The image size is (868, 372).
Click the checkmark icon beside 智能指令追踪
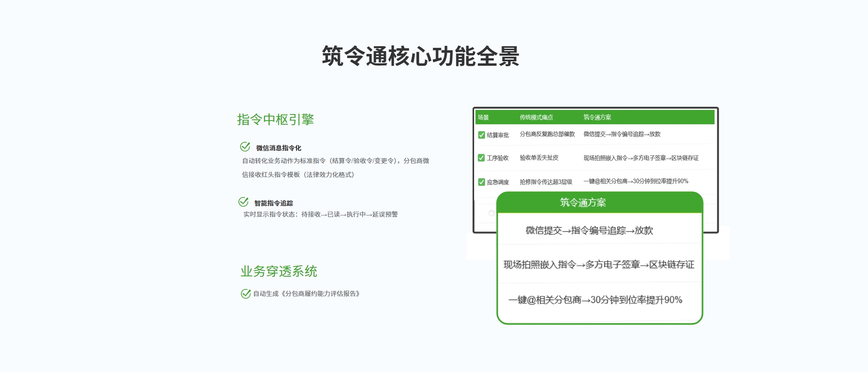tap(243, 202)
